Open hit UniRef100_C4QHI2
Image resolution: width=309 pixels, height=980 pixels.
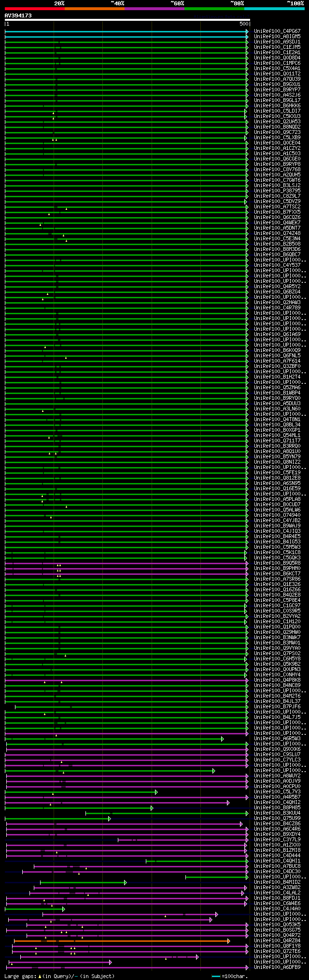click(x=277, y=803)
